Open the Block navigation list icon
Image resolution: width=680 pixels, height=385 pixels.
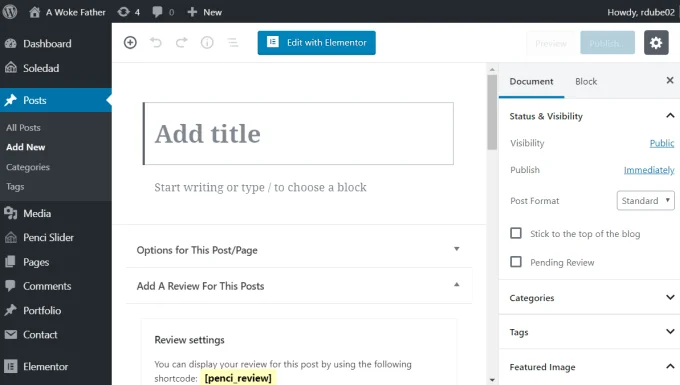tap(233, 42)
